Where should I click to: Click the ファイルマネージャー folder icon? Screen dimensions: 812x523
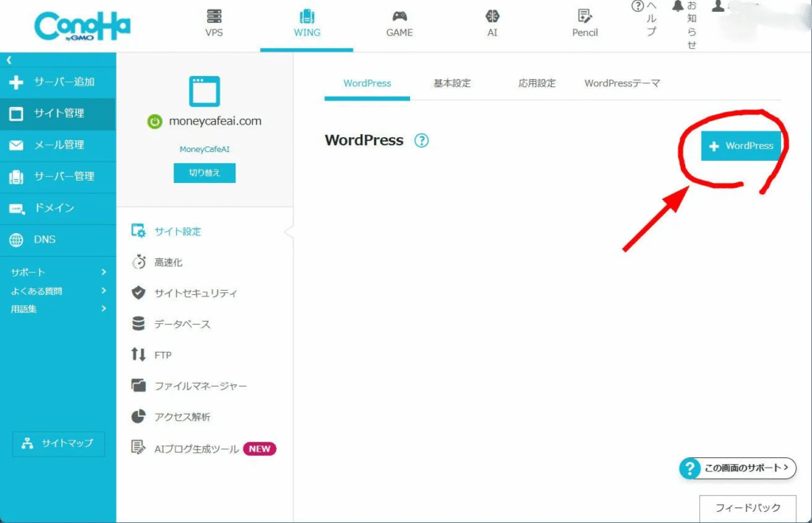pos(138,385)
